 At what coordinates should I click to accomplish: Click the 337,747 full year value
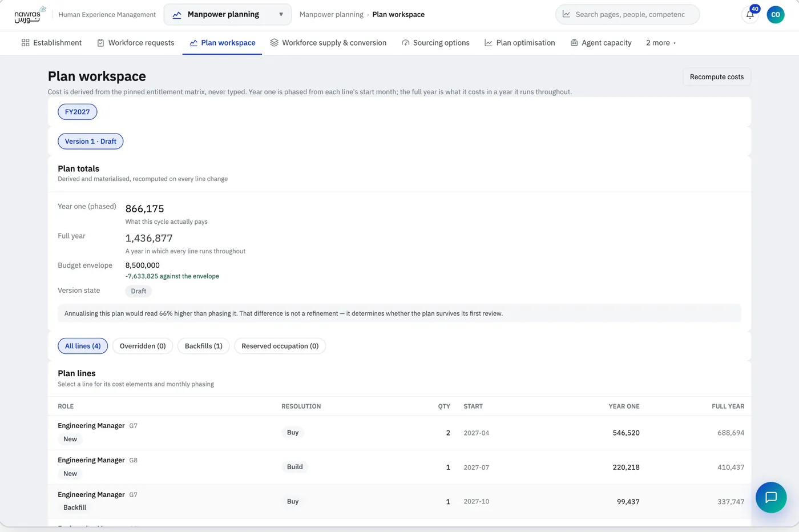coord(731,502)
